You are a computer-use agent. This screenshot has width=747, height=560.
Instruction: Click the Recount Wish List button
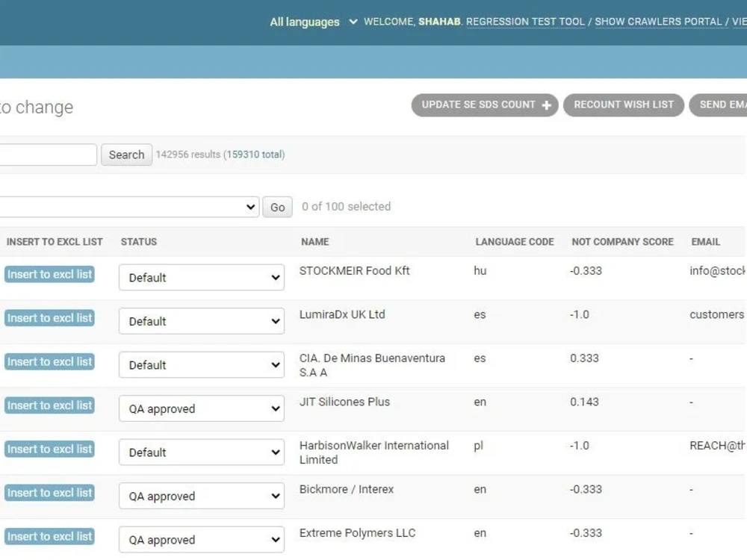623,105
